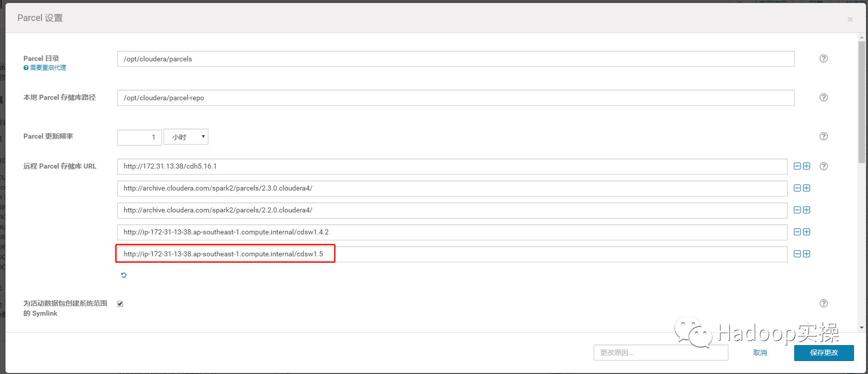Add a row after cdh5.16.1 URL

click(x=807, y=166)
